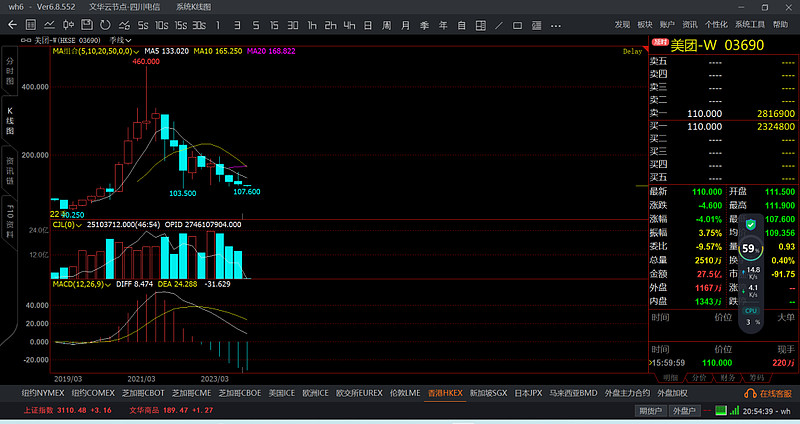Open the 个性化 menu
The height and width of the screenshot is (424, 800).
716,24
